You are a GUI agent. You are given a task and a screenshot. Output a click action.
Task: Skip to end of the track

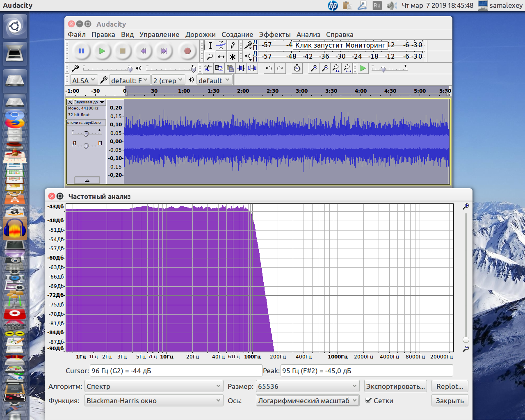point(163,51)
